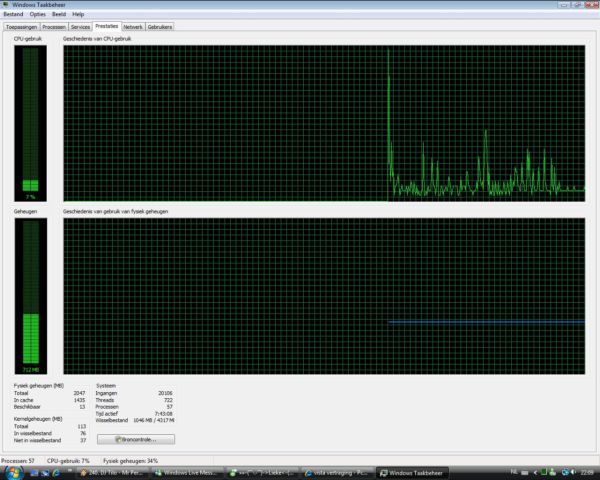Click the CPU usage history graph
600x480 pixels.
tap(324, 123)
